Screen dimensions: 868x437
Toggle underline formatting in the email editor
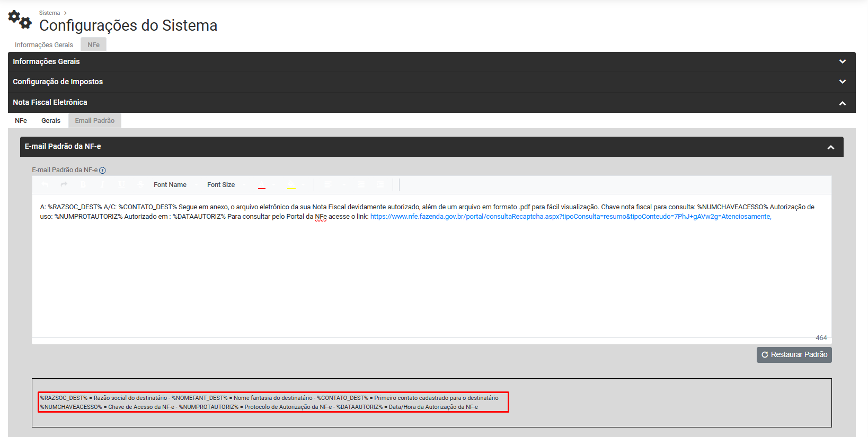coord(121,185)
